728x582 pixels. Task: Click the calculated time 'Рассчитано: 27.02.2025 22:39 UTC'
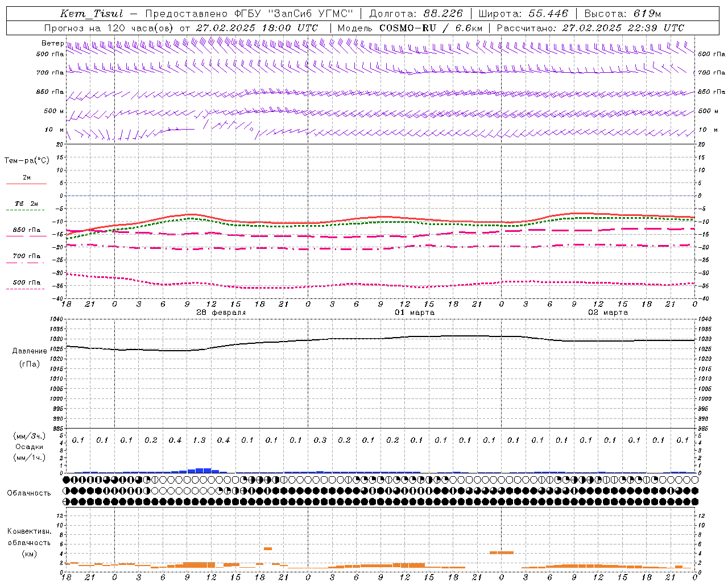pyautogui.click(x=590, y=28)
